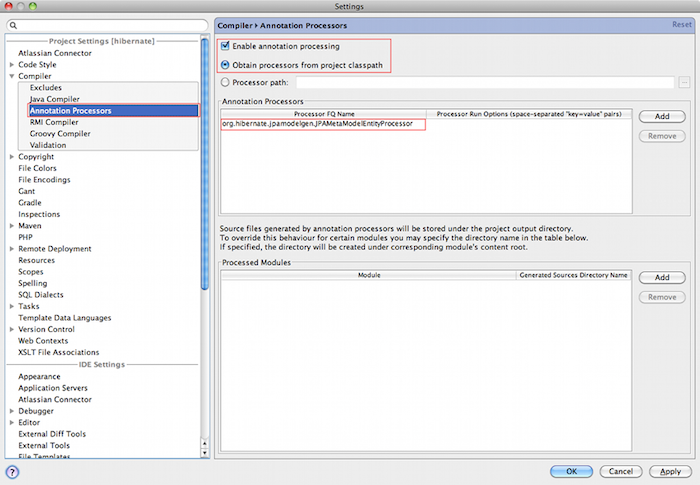
Task: Select Obtain processors from project classpath
Action: pos(225,65)
